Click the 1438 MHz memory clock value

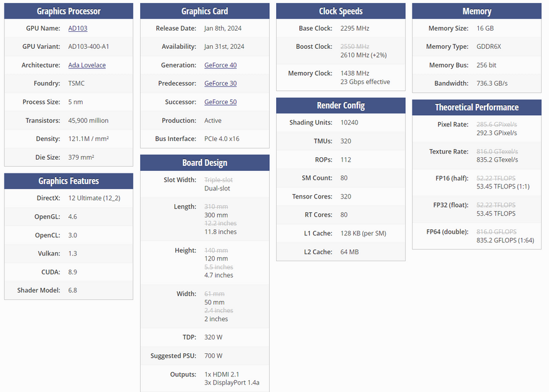(355, 73)
